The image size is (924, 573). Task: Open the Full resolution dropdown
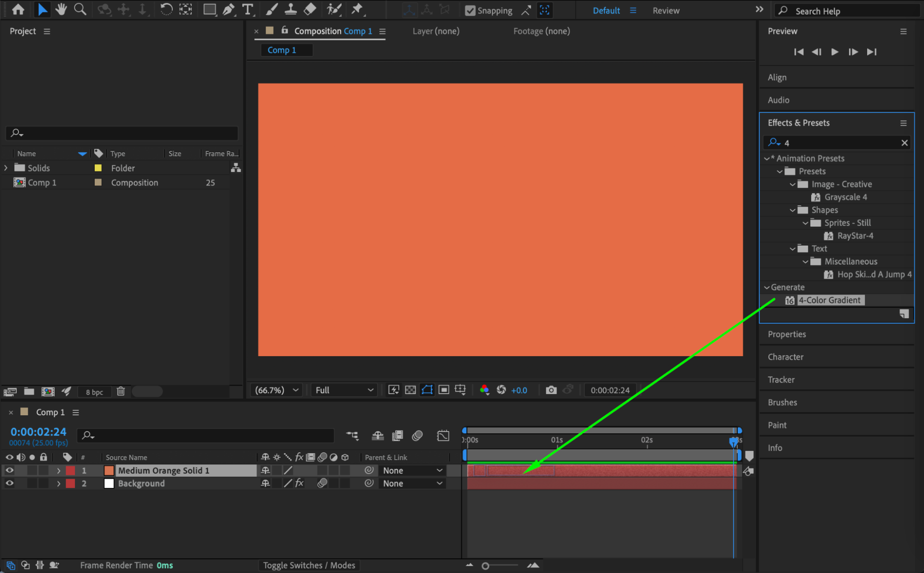tap(344, 390)
